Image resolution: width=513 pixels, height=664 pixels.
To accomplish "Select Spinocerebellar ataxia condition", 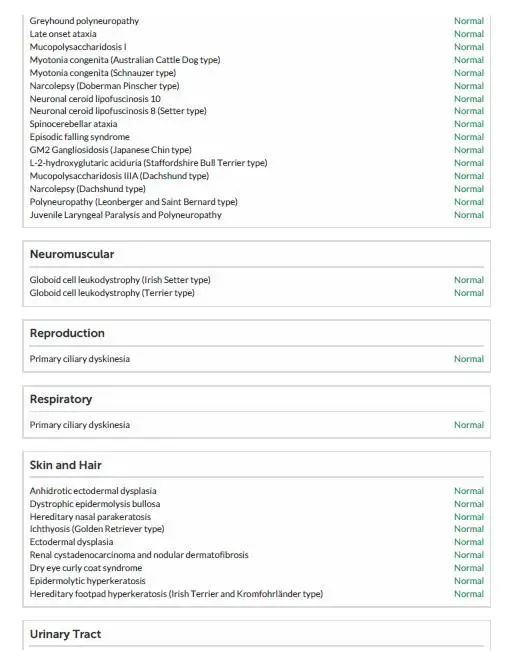I will pos(73,124).
